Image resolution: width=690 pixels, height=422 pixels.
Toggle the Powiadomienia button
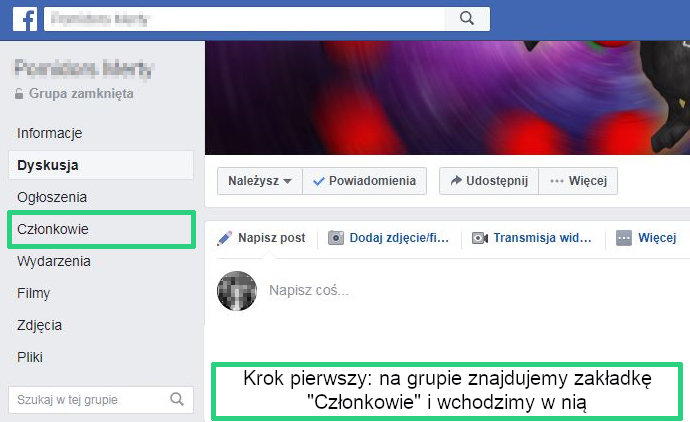click(364, 181)
